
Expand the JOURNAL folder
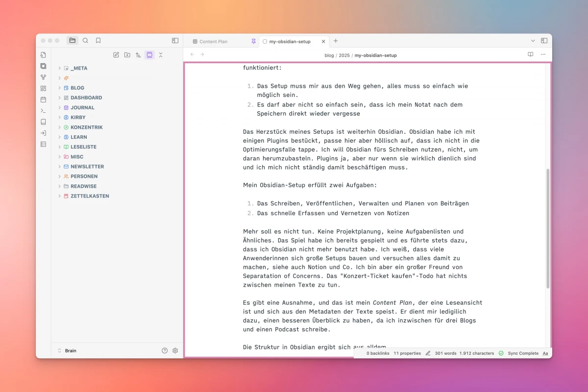coord(60,107)
